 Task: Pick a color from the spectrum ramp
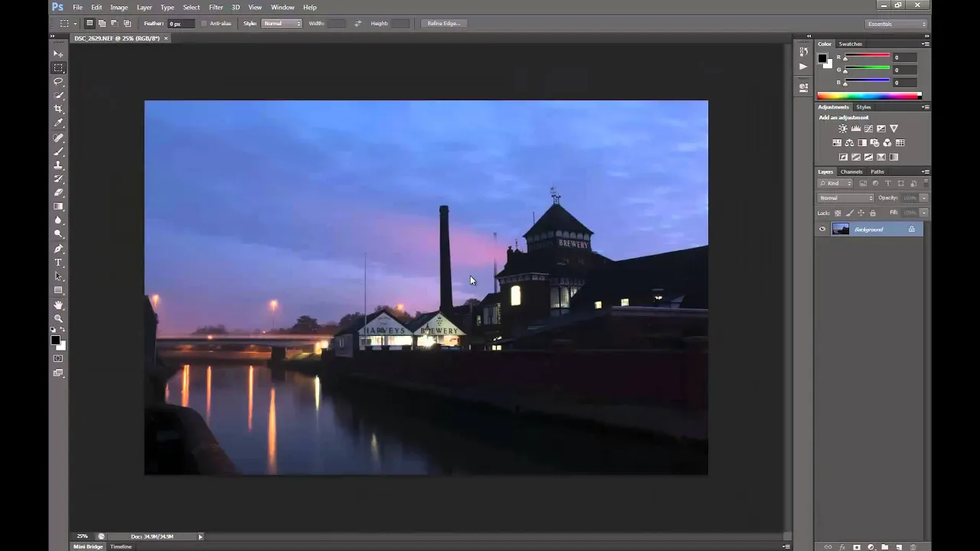point(869,96)
